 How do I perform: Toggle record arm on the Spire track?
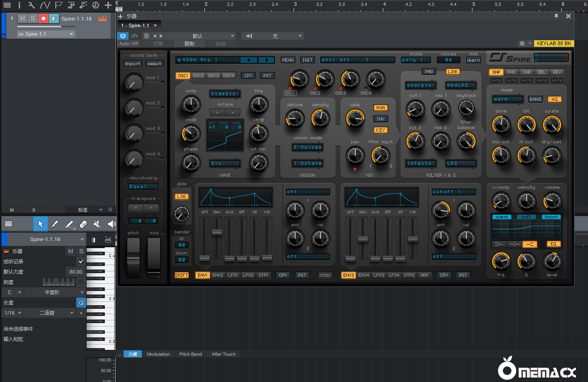click(x=43, y=18)
